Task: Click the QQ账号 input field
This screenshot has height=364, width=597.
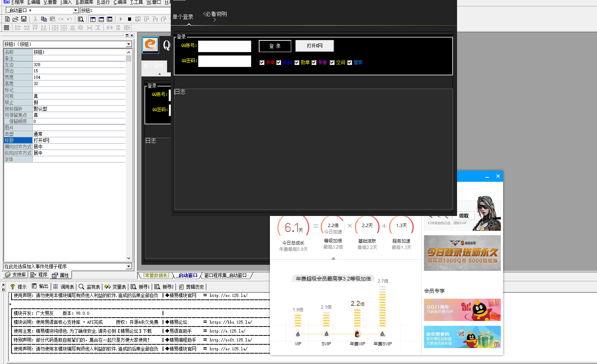Action: (225, 46)
